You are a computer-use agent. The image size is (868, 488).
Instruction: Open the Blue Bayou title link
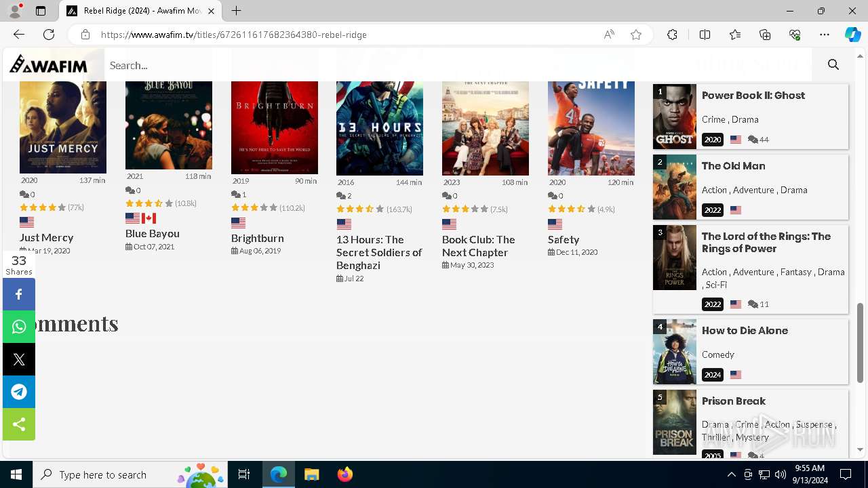(153, 233)
